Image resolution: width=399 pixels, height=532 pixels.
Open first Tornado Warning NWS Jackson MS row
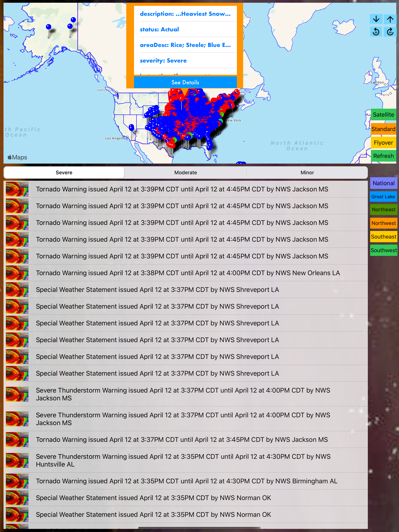[x=185, y=189]
